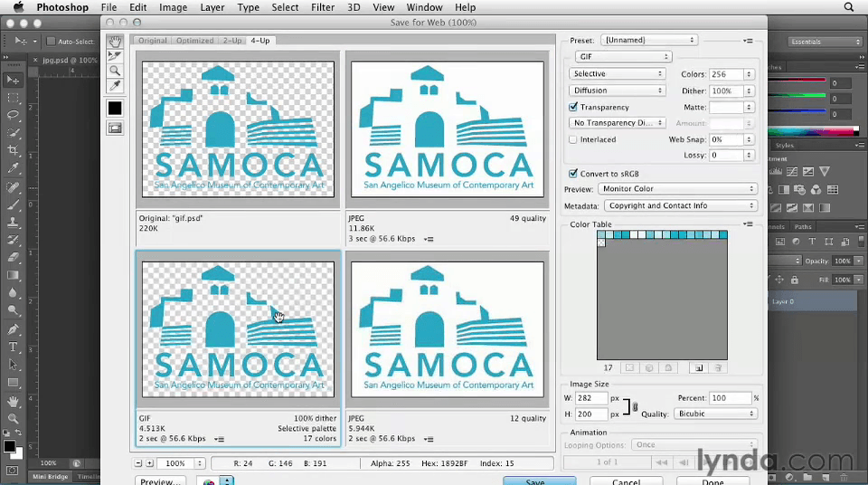Select the Photoshop Hand tool in main toolbar

tap(13, 402)
